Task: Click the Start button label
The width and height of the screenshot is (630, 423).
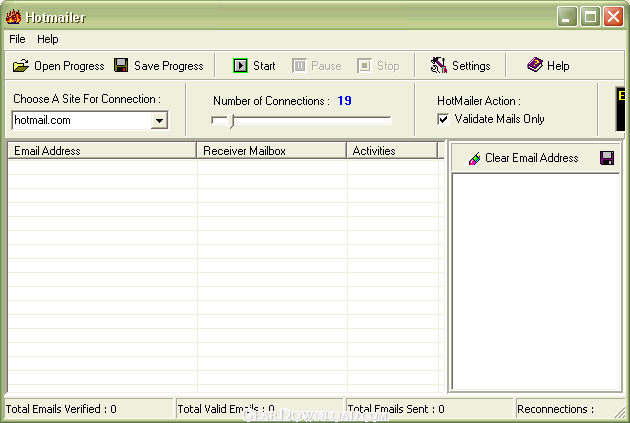Action: (x=264, y=66)
